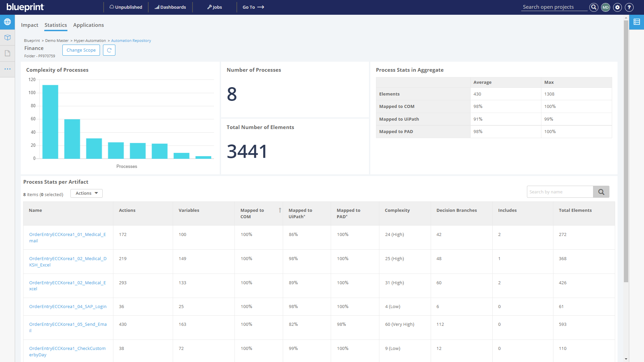
Task: Switch to the Applications tab
Action: pyautogui.click(x=89, y=25)
